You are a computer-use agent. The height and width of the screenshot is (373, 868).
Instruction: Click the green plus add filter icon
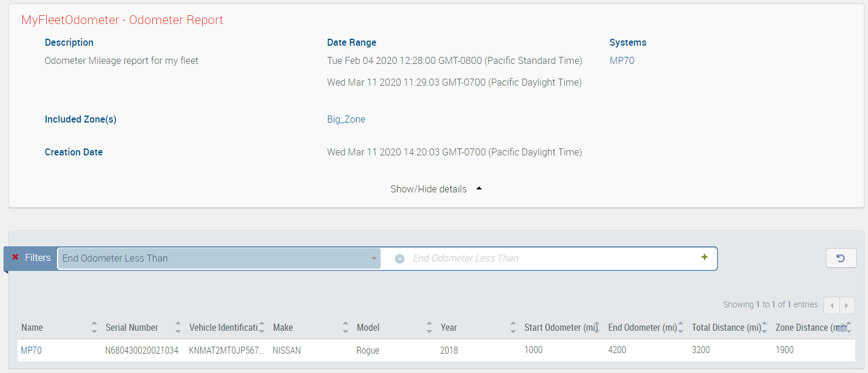click(x=704, y=257)
